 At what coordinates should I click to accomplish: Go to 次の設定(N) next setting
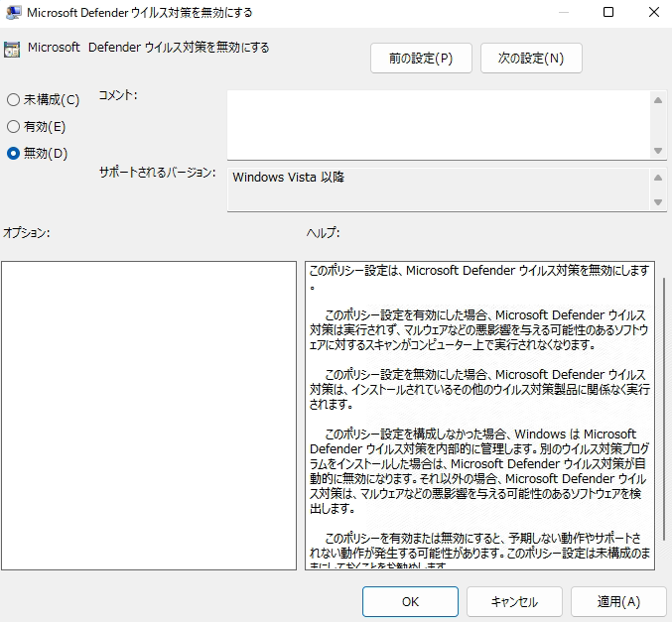(531, 59)
